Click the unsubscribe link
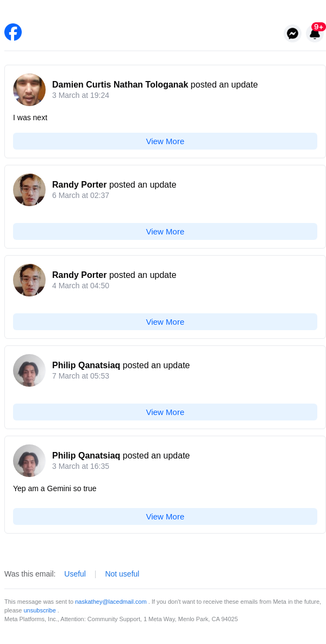The width and height of the screenshot is (326, 644). point(40,610)
